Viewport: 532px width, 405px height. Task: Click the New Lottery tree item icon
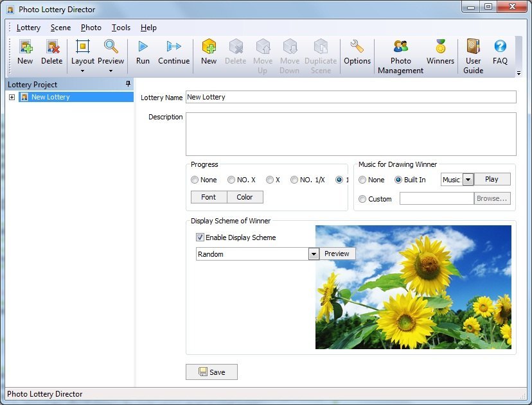tap(24, 98)
